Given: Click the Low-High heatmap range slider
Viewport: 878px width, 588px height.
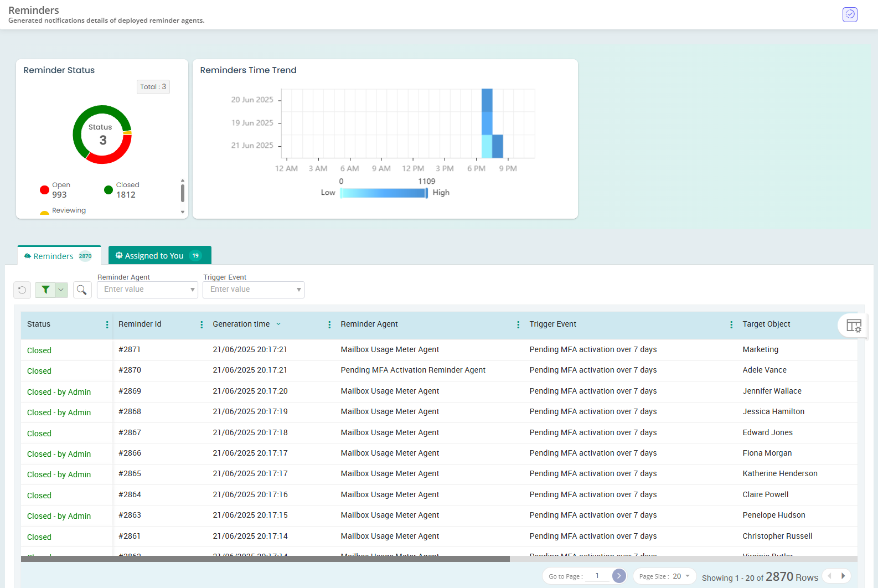Looking at the screenshot, I should click(x=384, y=193).
